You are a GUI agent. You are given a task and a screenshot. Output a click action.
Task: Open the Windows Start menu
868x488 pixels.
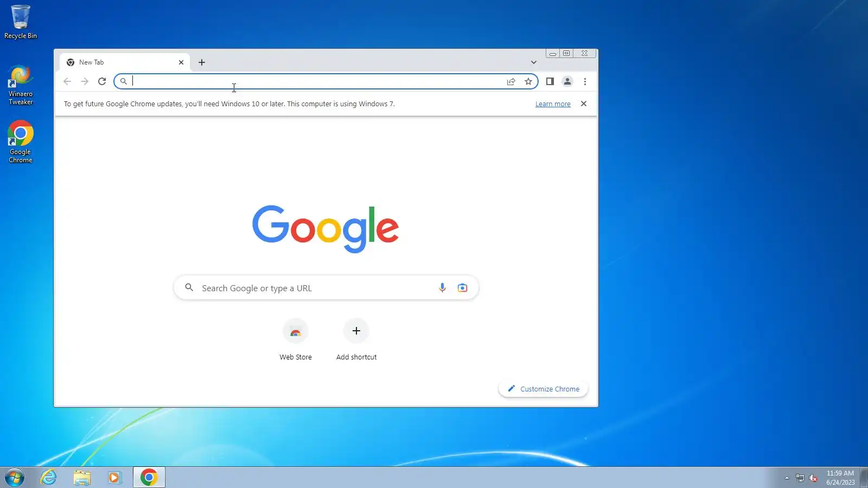pos(15,478)
